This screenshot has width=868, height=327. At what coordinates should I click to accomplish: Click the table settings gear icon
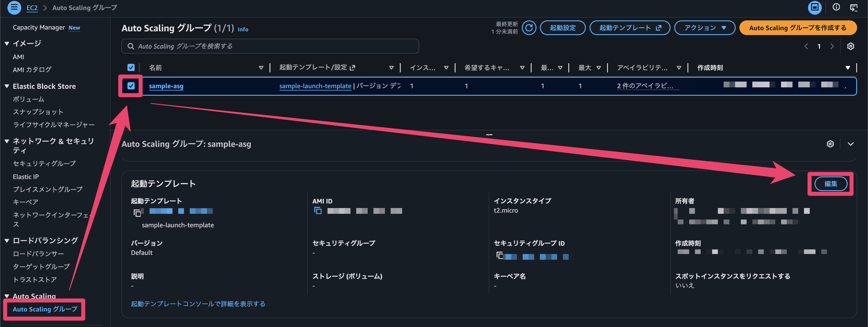[851, 46]
